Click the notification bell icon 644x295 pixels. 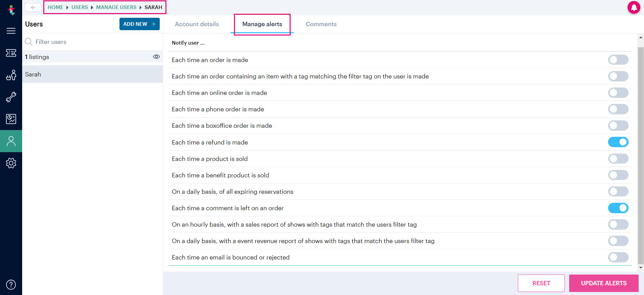pyautogui.click(x=634, y=7)
